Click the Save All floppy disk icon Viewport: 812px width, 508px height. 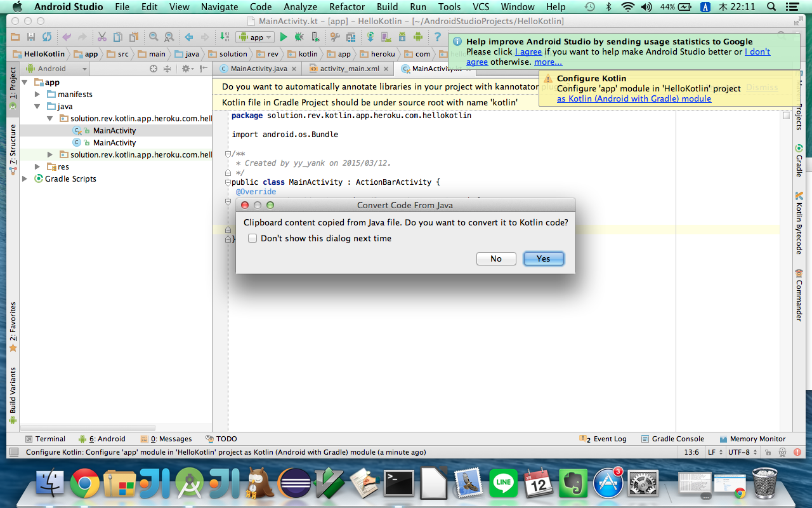point(31,37)
